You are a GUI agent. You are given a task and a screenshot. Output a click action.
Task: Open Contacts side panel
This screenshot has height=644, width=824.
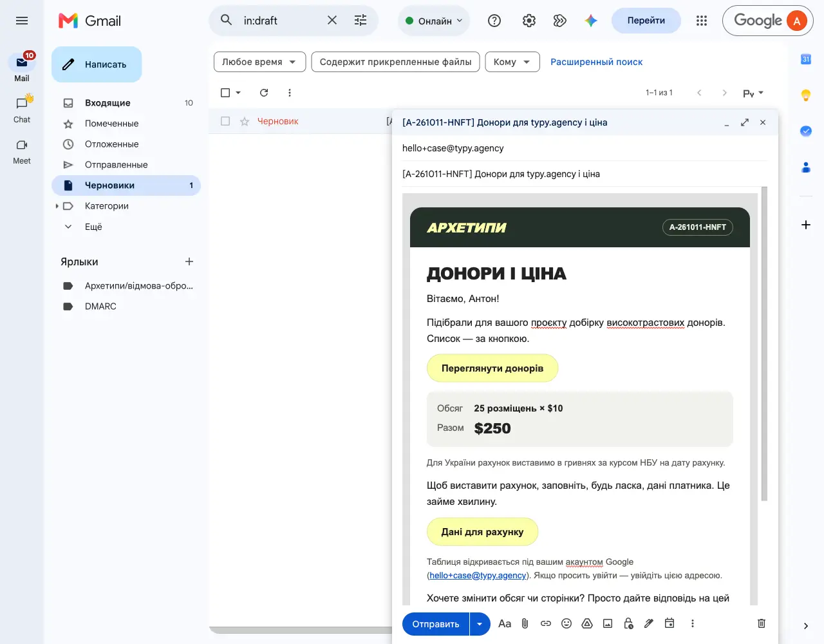click(x=806, y=167)
